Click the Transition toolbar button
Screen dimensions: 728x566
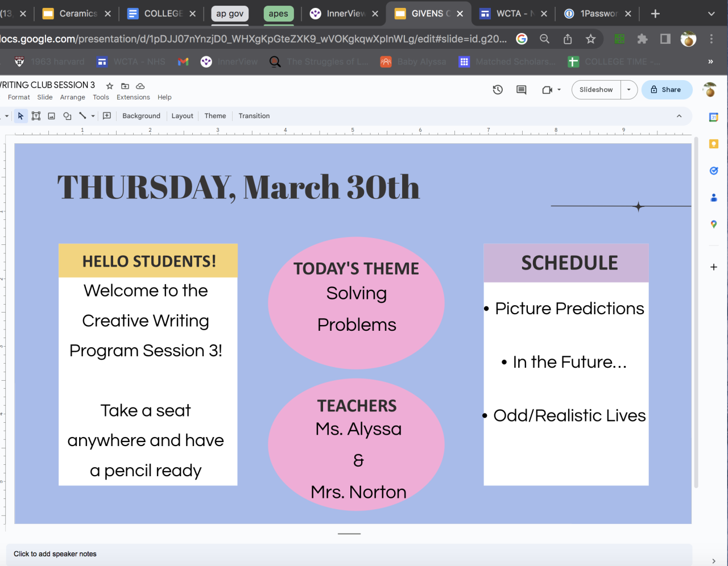(x=254, y=116)
